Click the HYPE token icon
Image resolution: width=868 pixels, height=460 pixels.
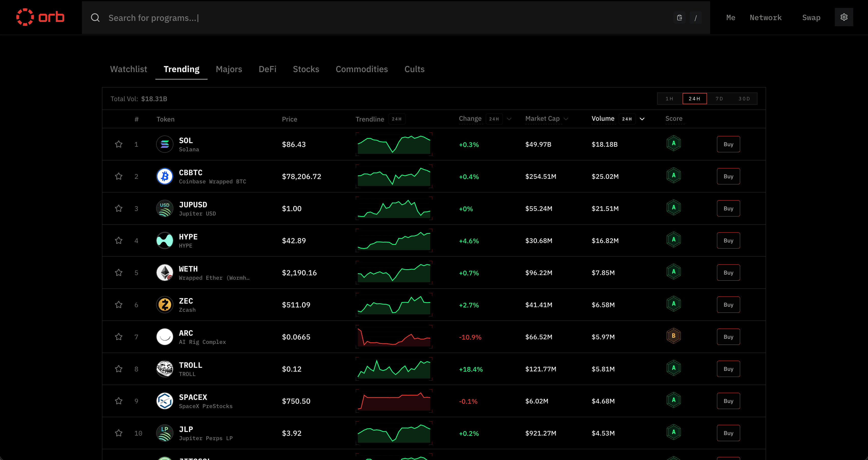[165, 241]
